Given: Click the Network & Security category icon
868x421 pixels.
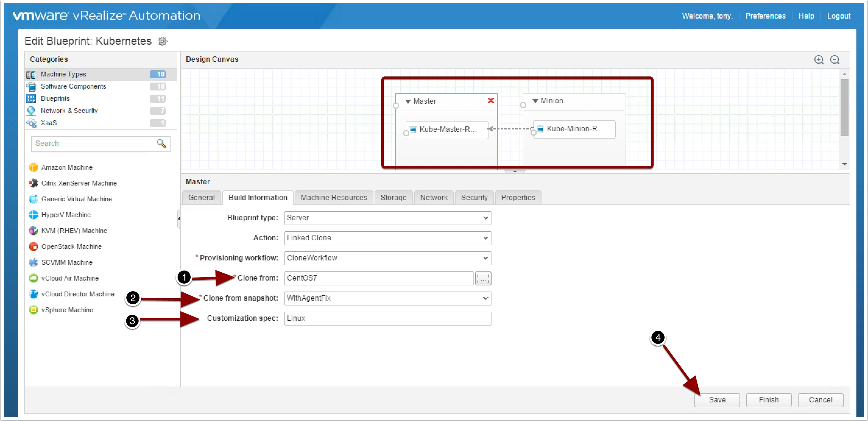Looking at the screenshot, I should click(31, 111).
